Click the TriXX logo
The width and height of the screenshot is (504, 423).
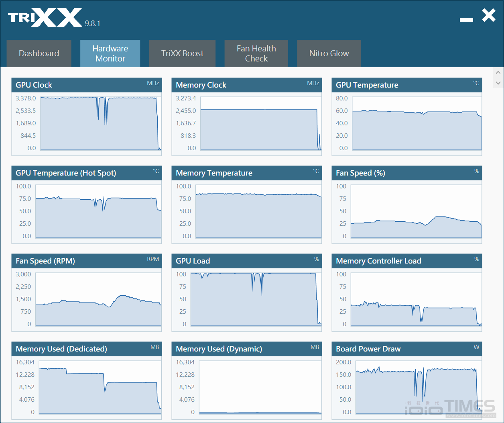click(45, 18)
